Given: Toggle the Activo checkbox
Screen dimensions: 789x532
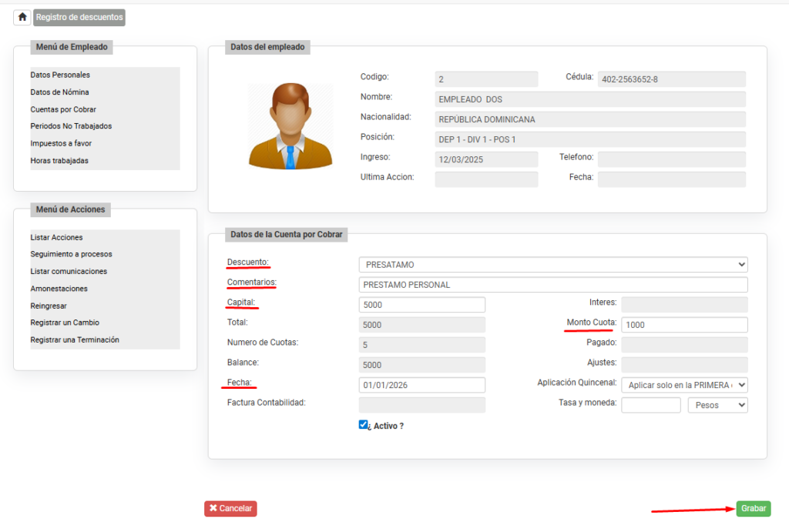Looking at the screenshot, I should (364, 425).
